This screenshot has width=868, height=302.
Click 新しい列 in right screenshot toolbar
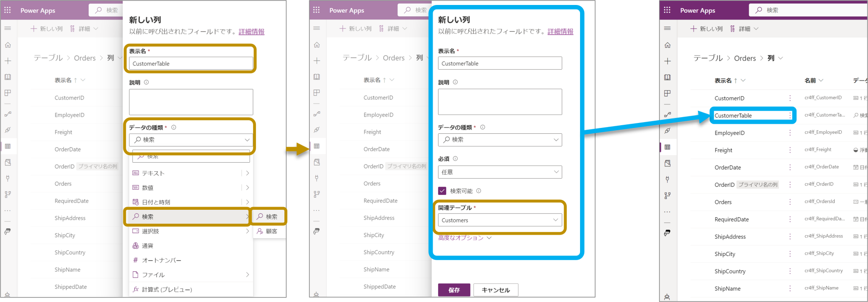(x=706, y=29)
